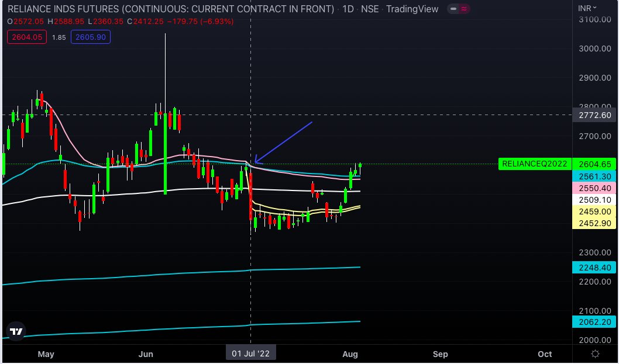Select the pink 2550.40 moving average label
Screen dimensions: 619x364
click(594, 188)
